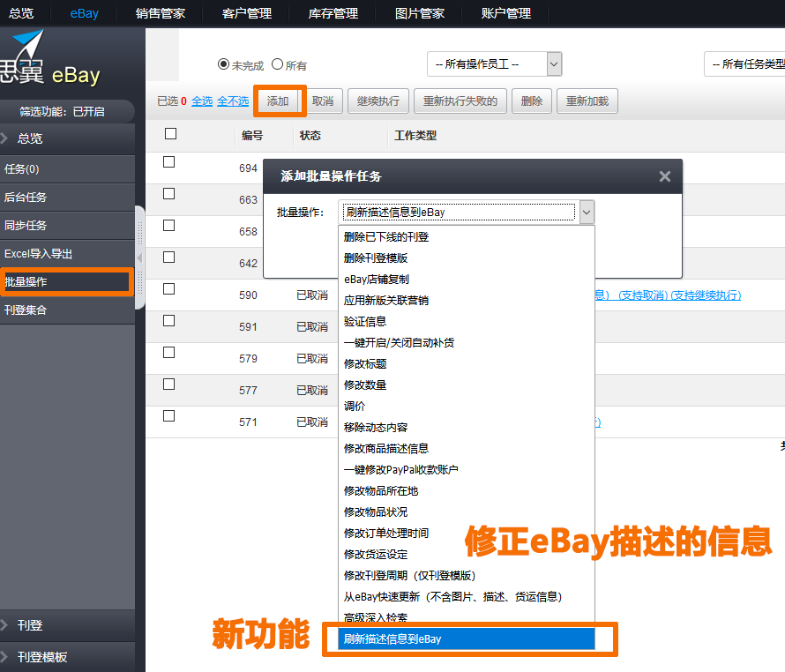Close the add batch task dialog
Viewport: 785px width, 672px height.
click(665, 176)
